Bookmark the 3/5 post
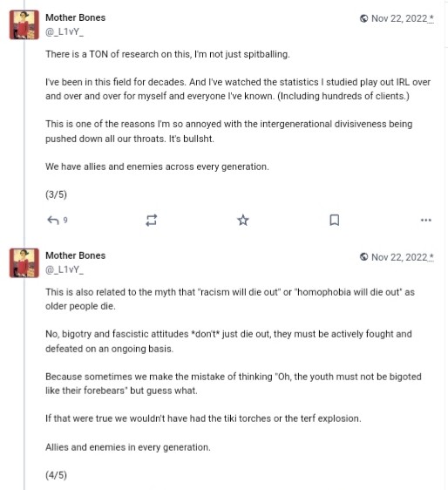Screen dimensions: 448x490 pos(335,220)
